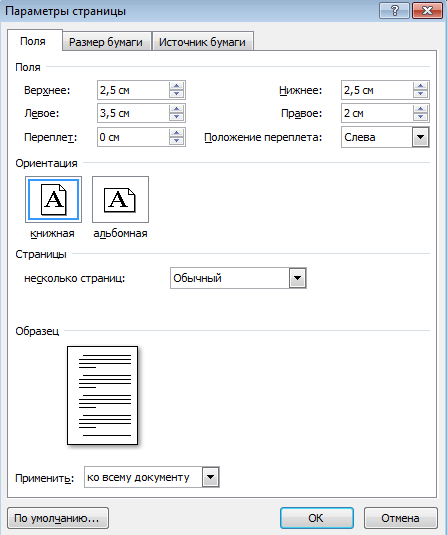Decrease the Верхнее margin with down arrow

pos(176,94)
